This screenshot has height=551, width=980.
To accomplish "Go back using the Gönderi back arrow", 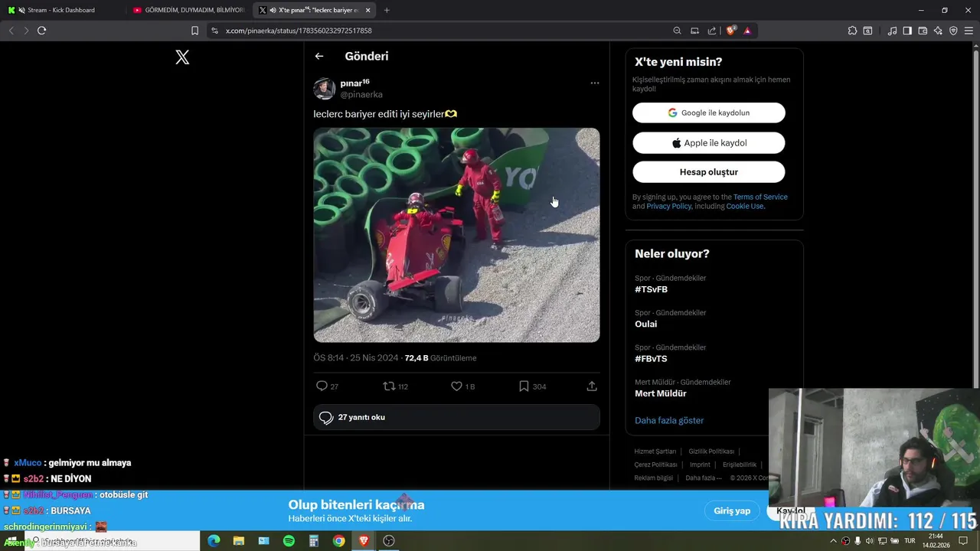I will (319, 56).
